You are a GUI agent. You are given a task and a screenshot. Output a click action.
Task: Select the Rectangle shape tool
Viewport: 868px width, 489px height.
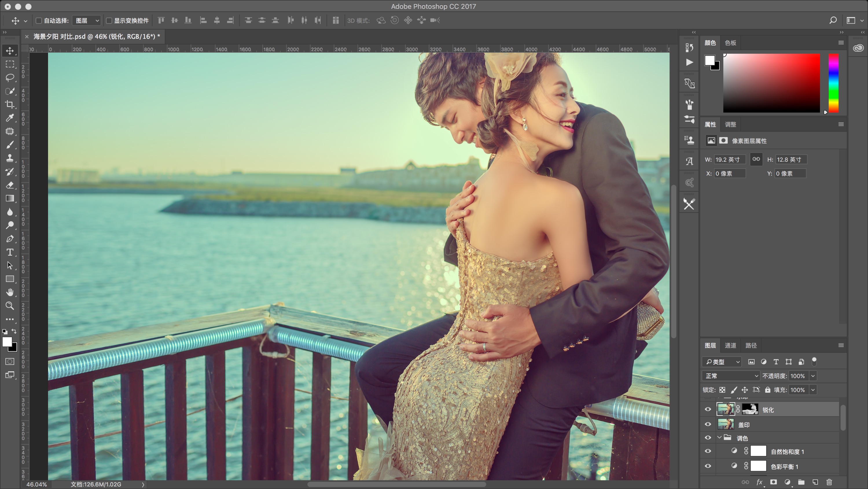coord(10,279)
